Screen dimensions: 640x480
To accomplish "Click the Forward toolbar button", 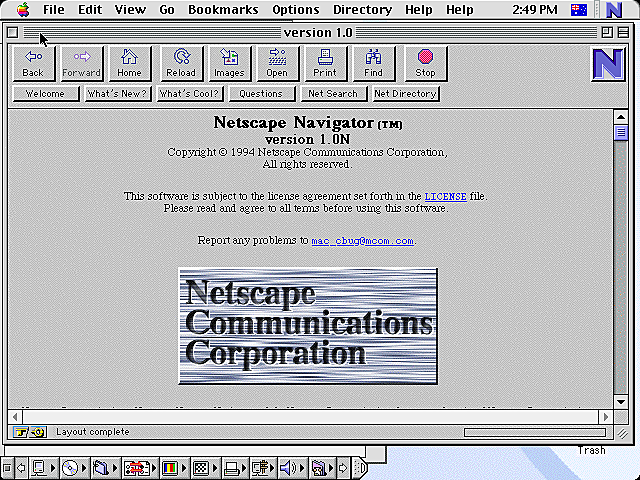I will coord(82,64).
